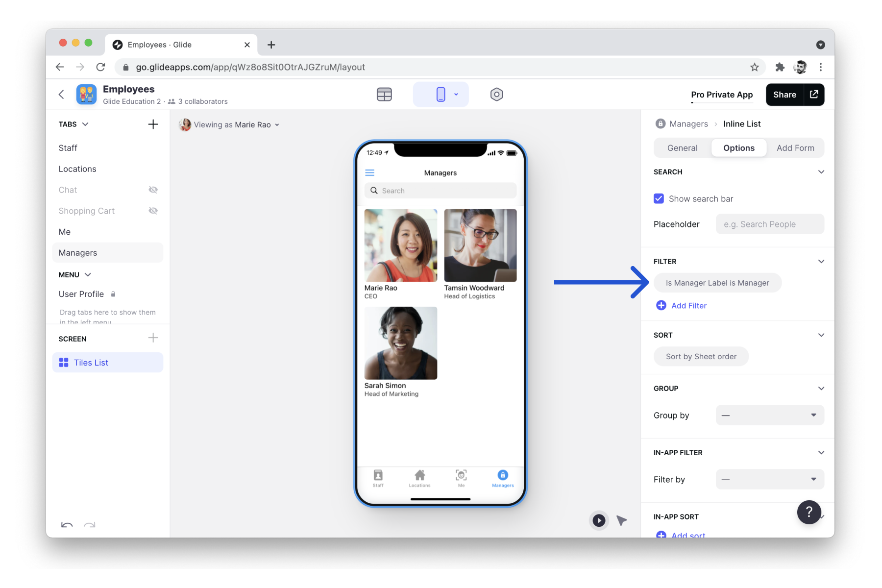Uncheck the Show search bar checkbox

tap(659, 199)
